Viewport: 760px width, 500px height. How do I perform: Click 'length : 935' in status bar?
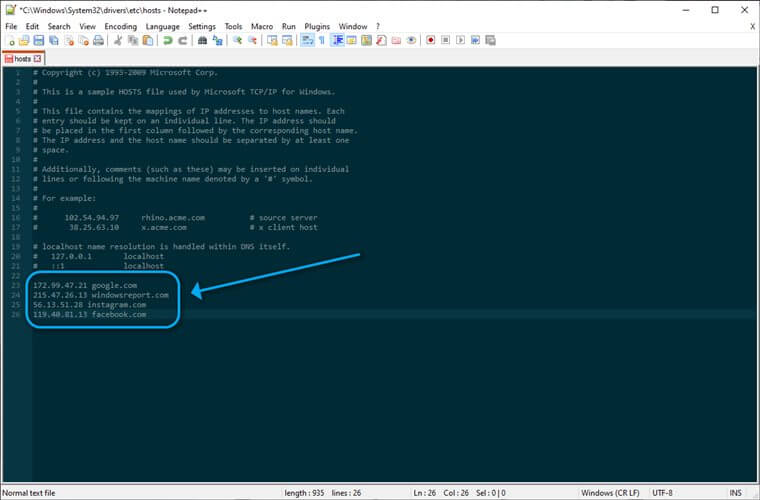point(304,493)
